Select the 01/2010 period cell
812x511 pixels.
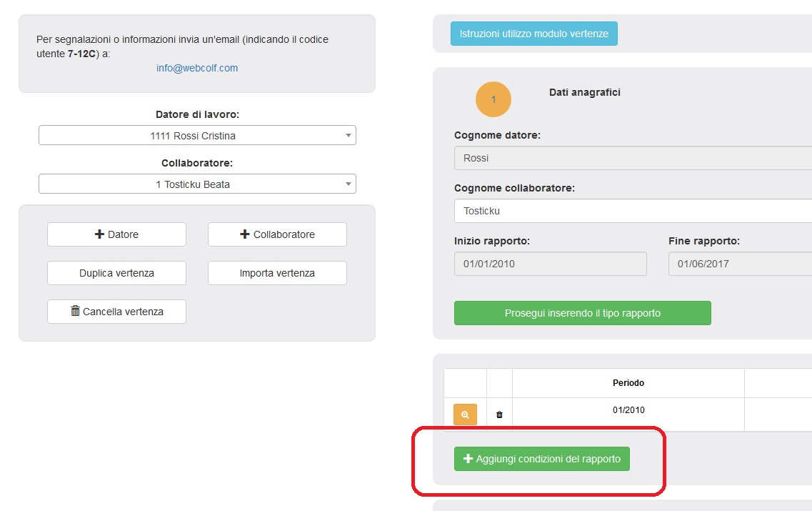tap(628, 410)
